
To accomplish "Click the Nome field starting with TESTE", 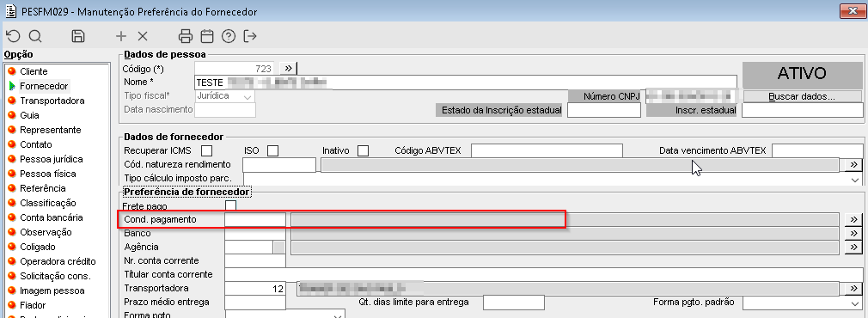I will click(466, 83).
